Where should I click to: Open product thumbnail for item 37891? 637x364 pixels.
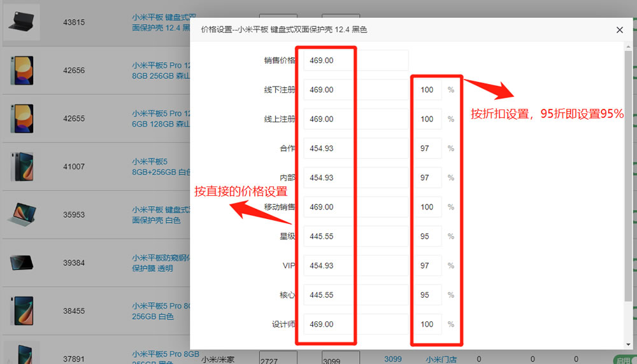22,353
